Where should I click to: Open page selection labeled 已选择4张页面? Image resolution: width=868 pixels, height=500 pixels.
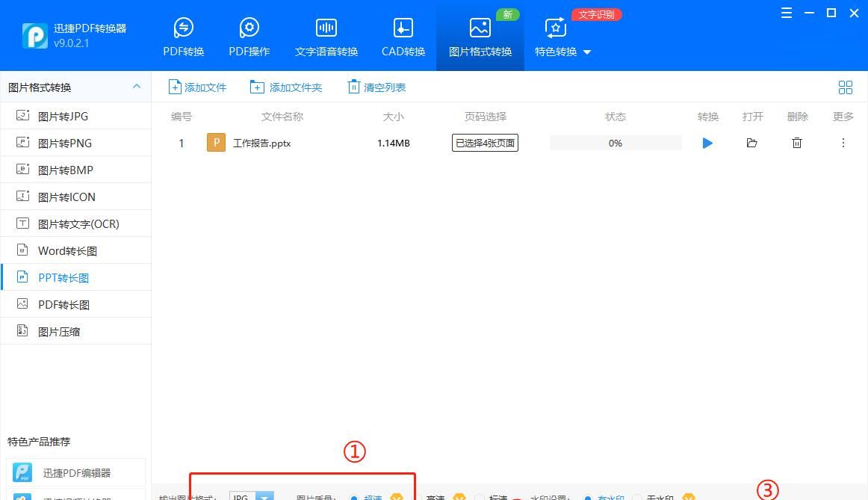(484, 142)
